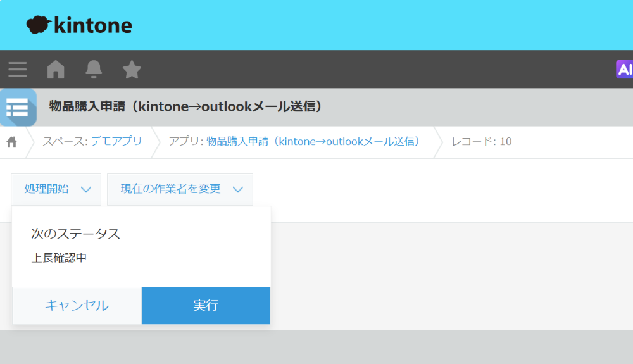Click the kintone cloud logo

pos(38,25)
